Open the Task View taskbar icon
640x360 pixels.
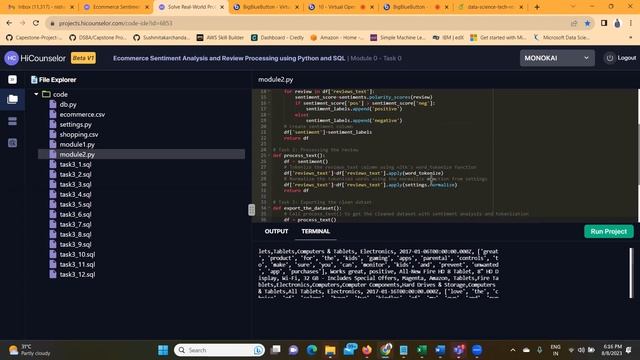click(x=276, y=350)
